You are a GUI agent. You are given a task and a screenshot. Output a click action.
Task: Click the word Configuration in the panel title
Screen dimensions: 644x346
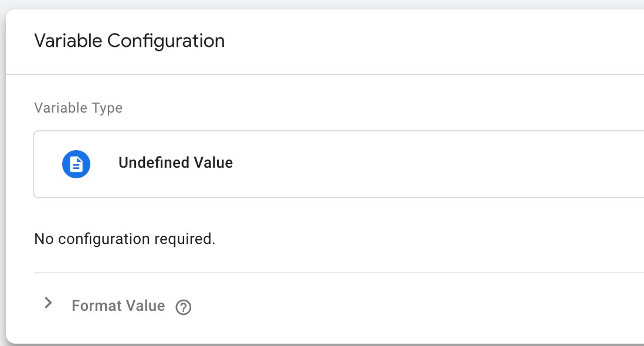click(x=166, y=41)
